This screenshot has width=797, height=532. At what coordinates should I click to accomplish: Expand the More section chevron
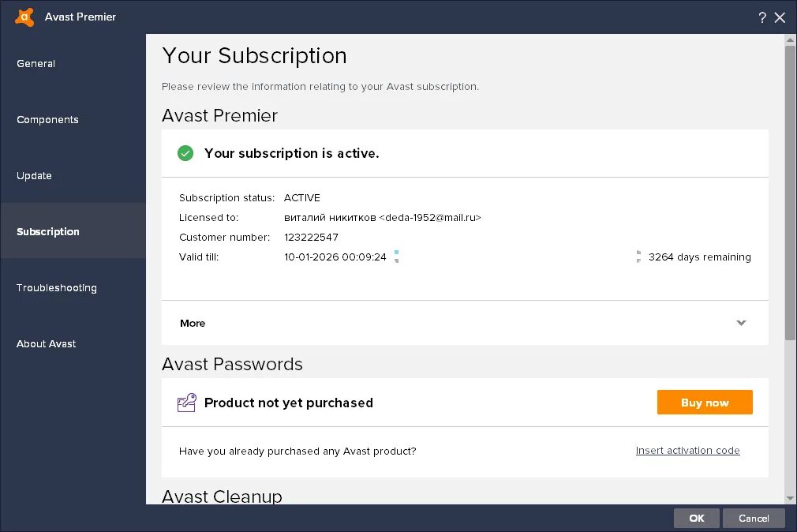741,323
